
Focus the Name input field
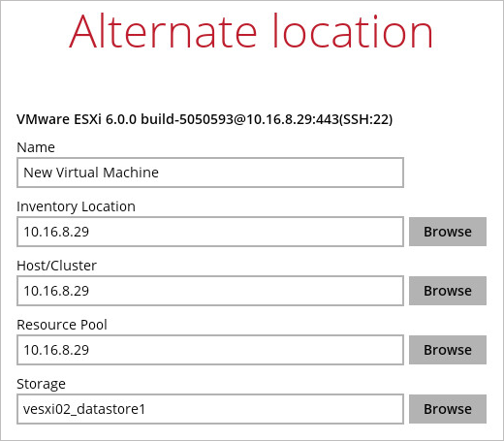(210, 173)
